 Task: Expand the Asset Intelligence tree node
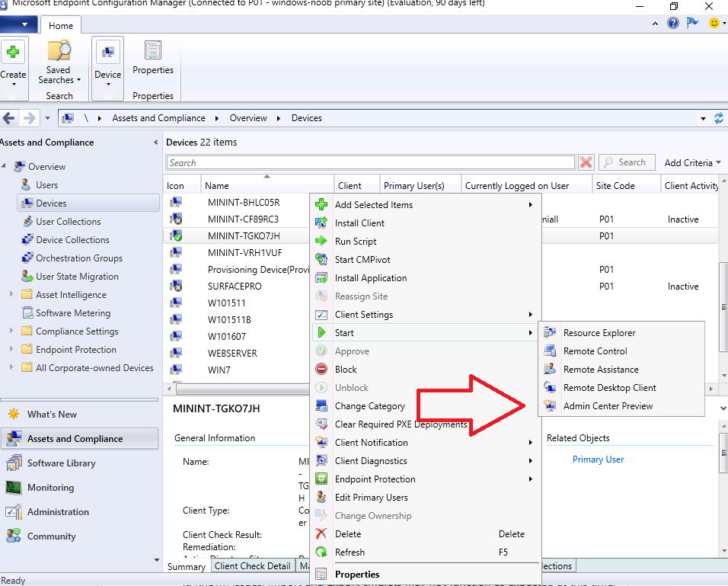[x=11, y=293]
